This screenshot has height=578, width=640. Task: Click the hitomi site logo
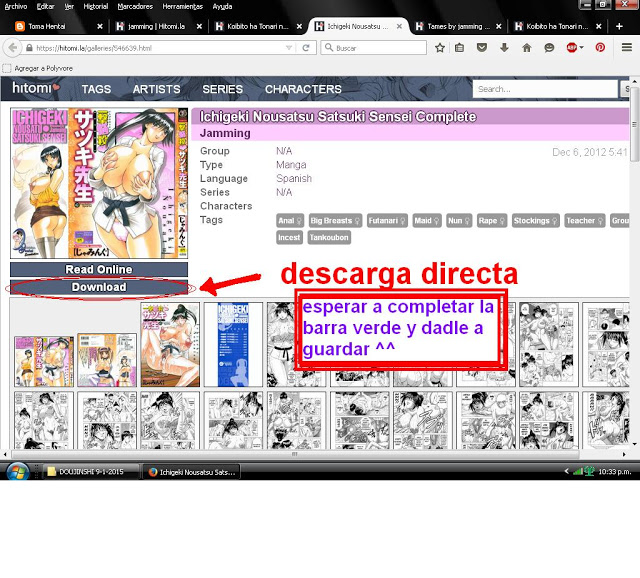click(36, 88)
